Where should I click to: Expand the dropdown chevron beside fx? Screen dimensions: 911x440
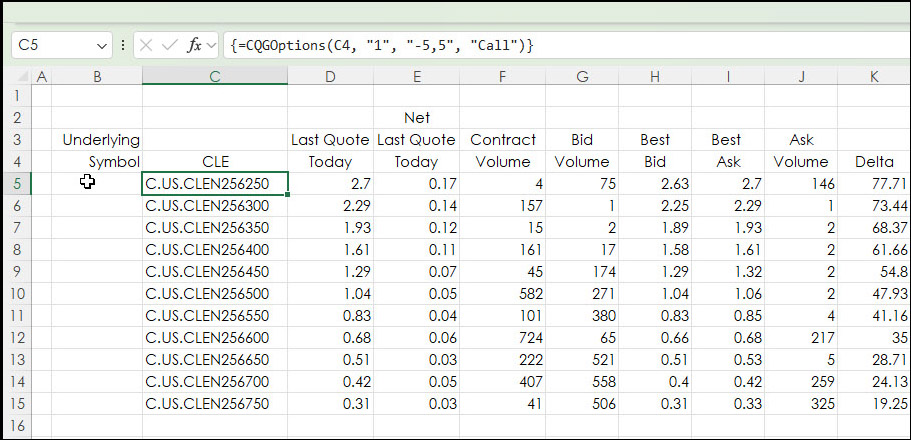[212, 45]
